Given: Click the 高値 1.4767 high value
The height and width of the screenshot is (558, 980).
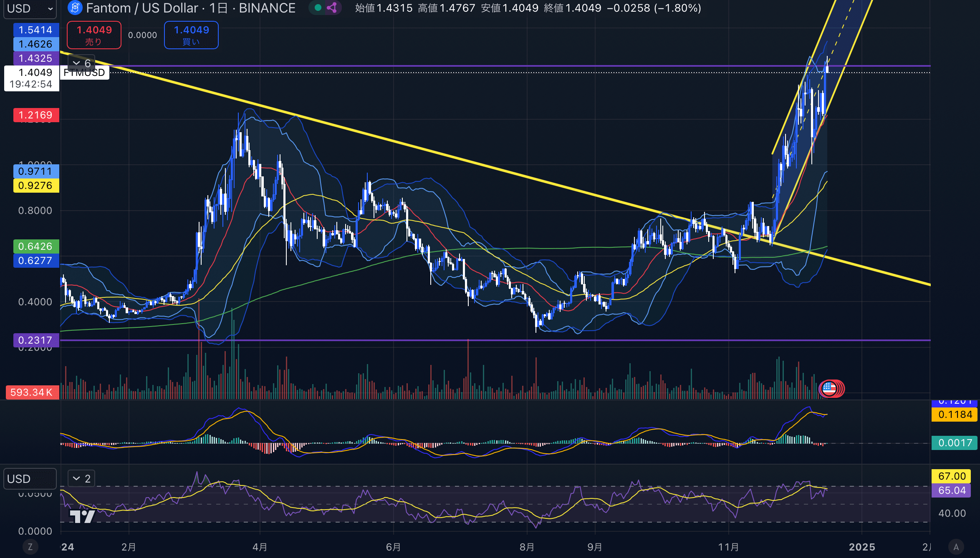Looking at the screenshot, I should coord(447,8).
